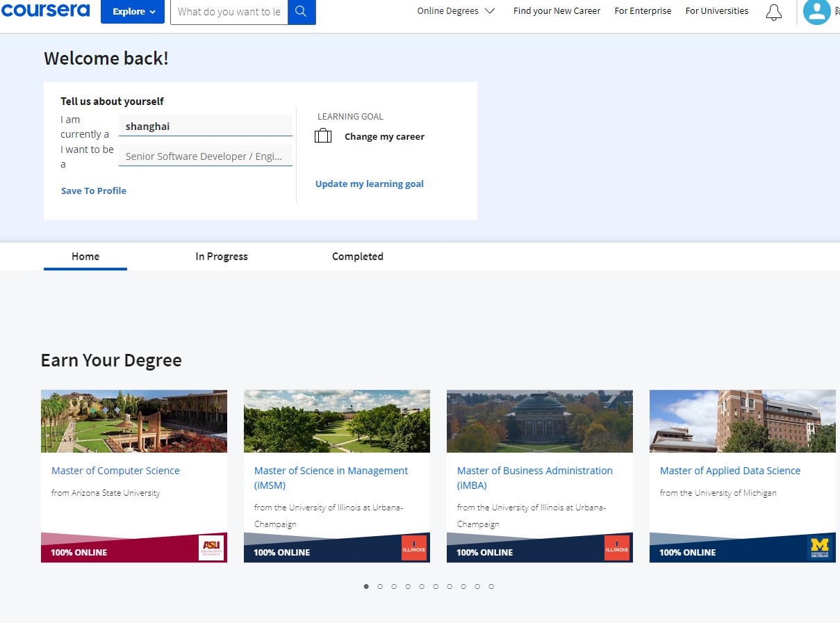This screenshot has height=623, width=840.
Task: Click the briefcase learning goal icon
Action: point(323,136)
